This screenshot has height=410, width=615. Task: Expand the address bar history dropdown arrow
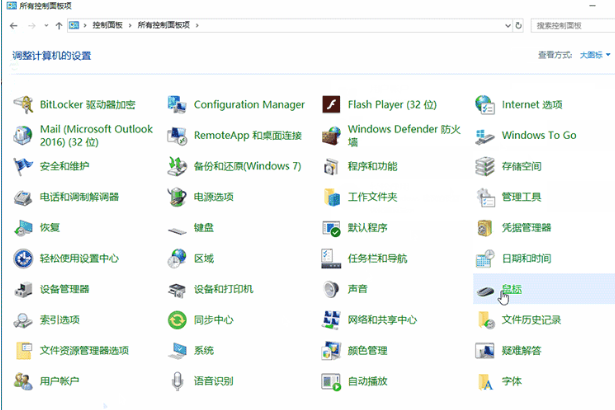(x=508, y=26)
